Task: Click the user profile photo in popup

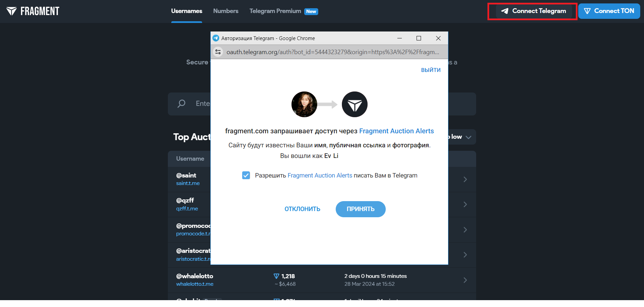Action: [x=304, y=104]
